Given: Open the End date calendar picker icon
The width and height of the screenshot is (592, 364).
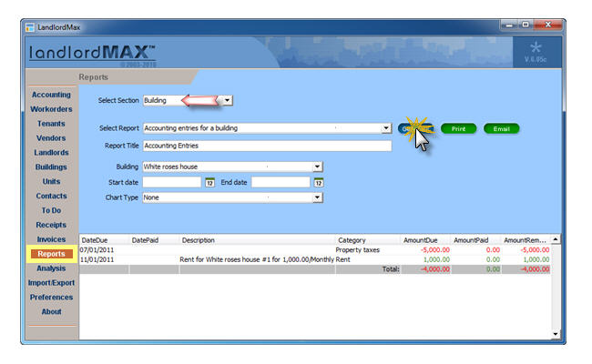Looking at the screenshot, I should click(x=319, y=183).
